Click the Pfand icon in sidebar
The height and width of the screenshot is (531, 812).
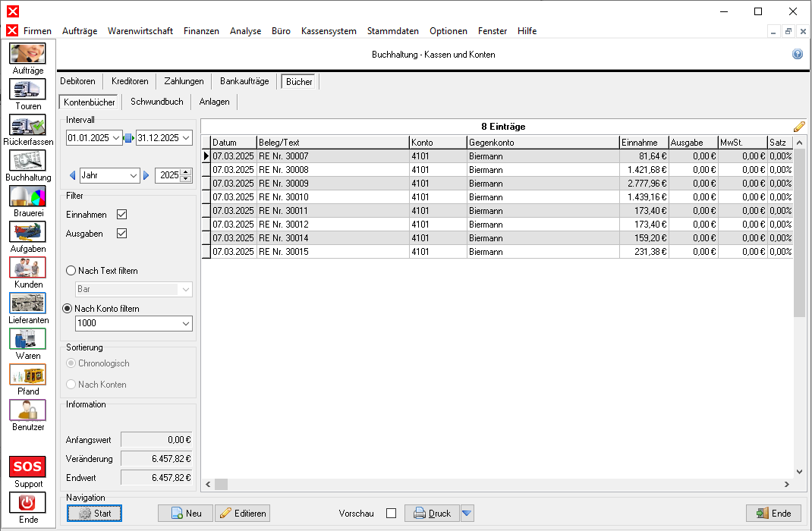click(x=27, y=375)
